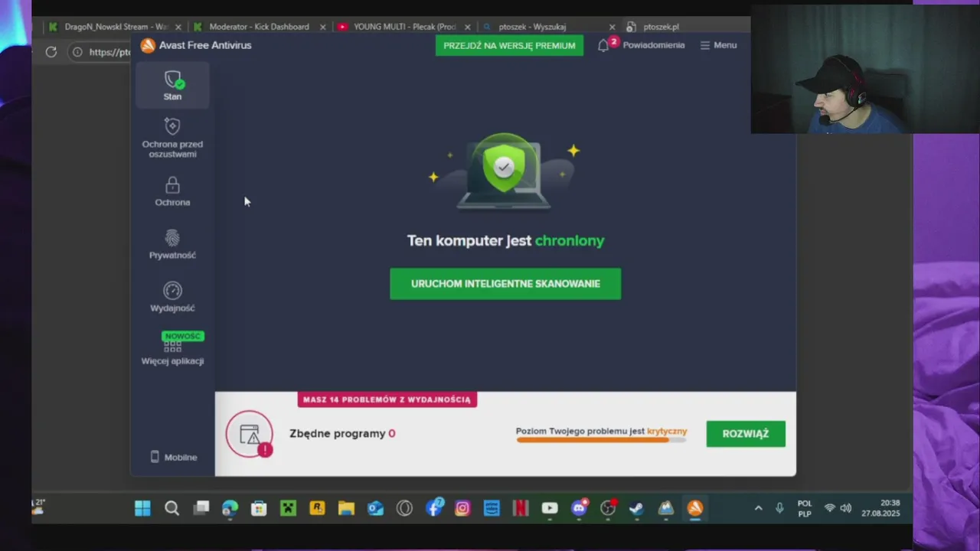Expand the hidden system tray icons
This screenshot has height=551, width=980.
click(x=758, y=508)
